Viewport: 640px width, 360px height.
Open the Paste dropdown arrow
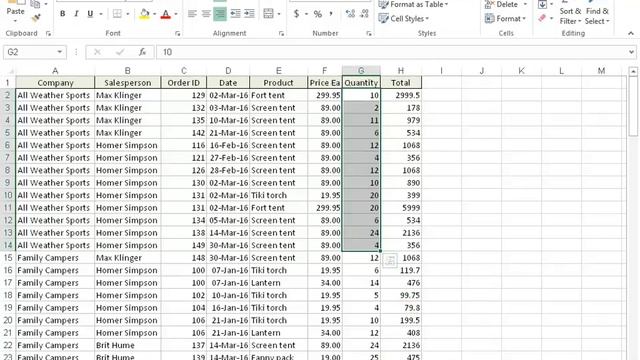pos(16,21)
